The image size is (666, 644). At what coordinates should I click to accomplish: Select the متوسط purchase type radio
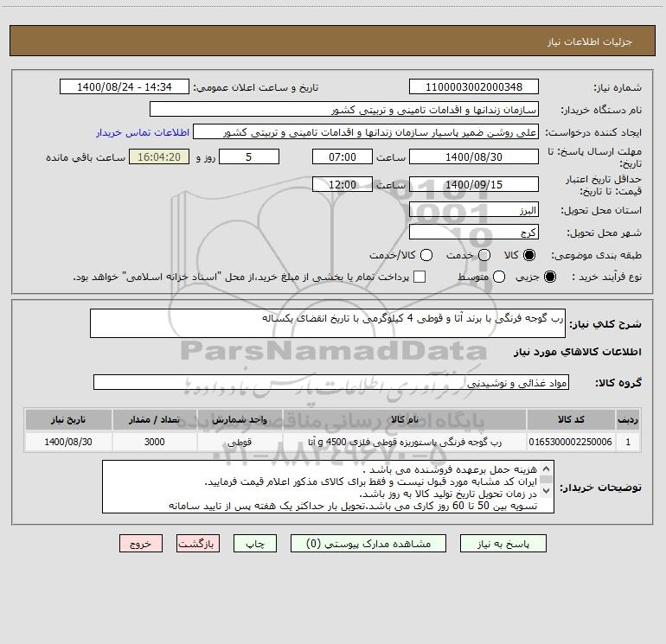coord(499,277)
